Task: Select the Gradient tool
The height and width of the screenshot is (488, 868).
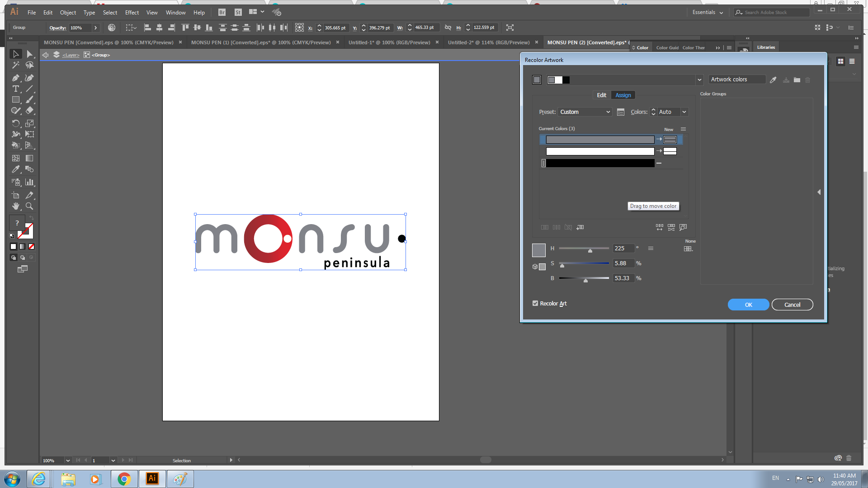Action: (30, 158)
